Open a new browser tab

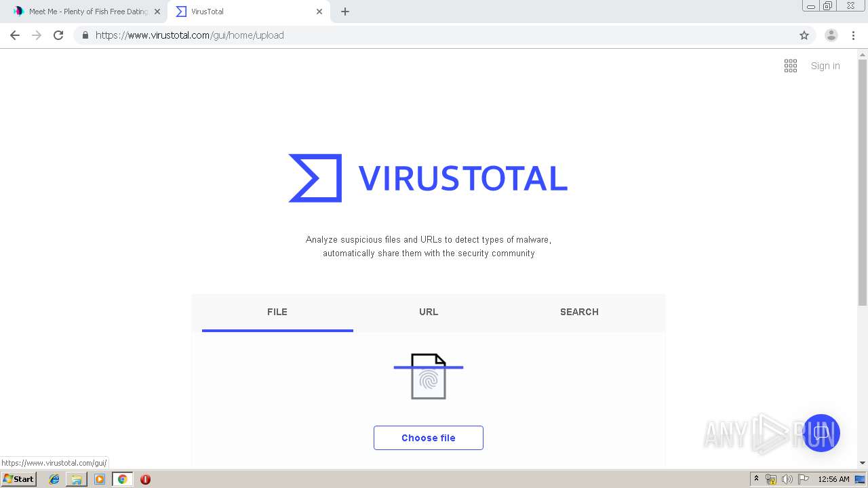click(x=345, y=12)
